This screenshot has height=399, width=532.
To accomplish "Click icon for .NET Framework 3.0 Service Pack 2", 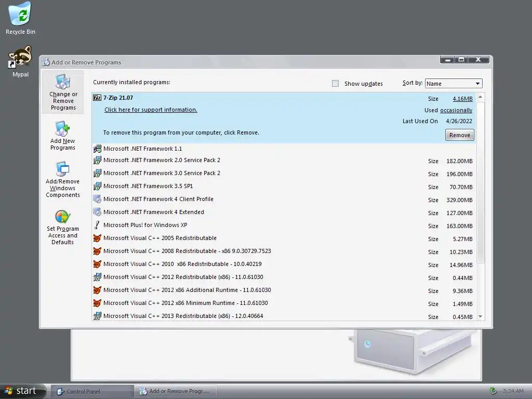I will [x=97, y=173].
